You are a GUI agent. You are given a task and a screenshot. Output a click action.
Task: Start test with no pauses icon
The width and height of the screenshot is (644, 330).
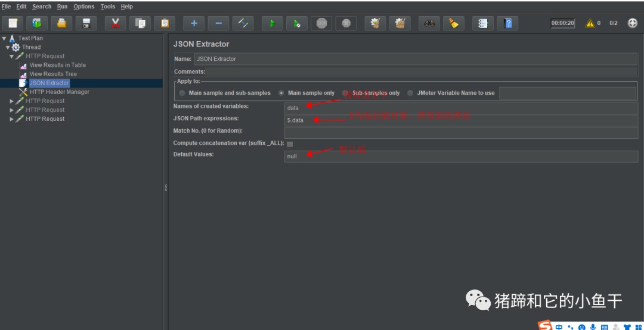click(x=297, y=23)
